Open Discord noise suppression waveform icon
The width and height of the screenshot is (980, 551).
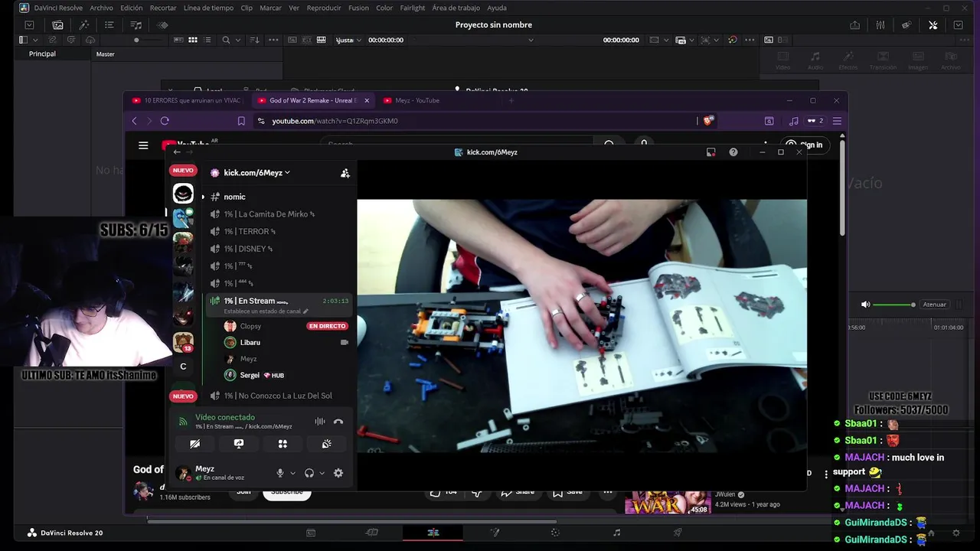[x=320, y=422]
